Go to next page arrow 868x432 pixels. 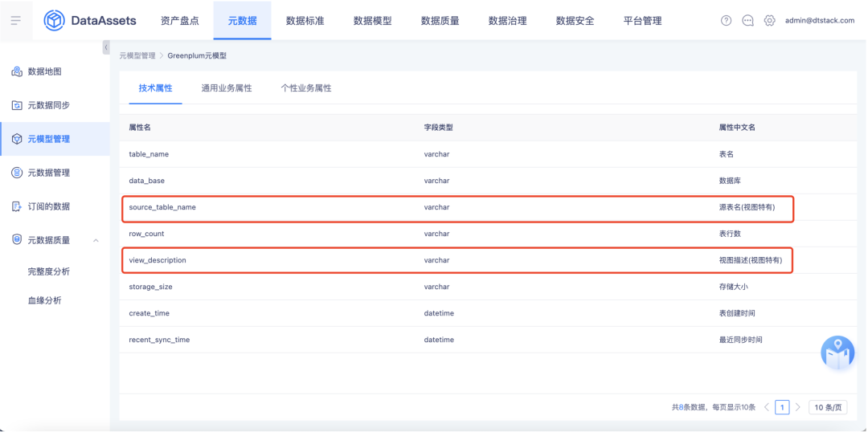[798, 408]
